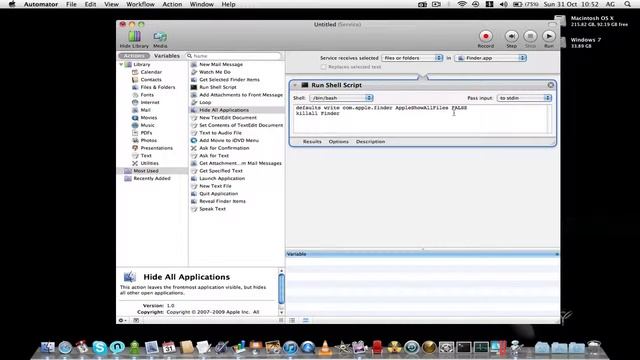Click the Step workflow button
Screen dimensions: 640x360
[511, 39]
